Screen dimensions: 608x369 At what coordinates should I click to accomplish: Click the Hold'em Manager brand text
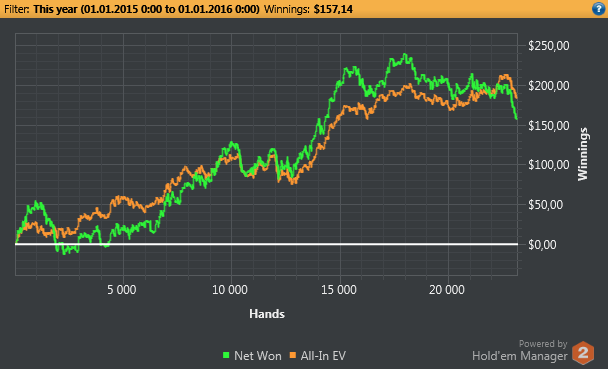[x=520, y=356]
